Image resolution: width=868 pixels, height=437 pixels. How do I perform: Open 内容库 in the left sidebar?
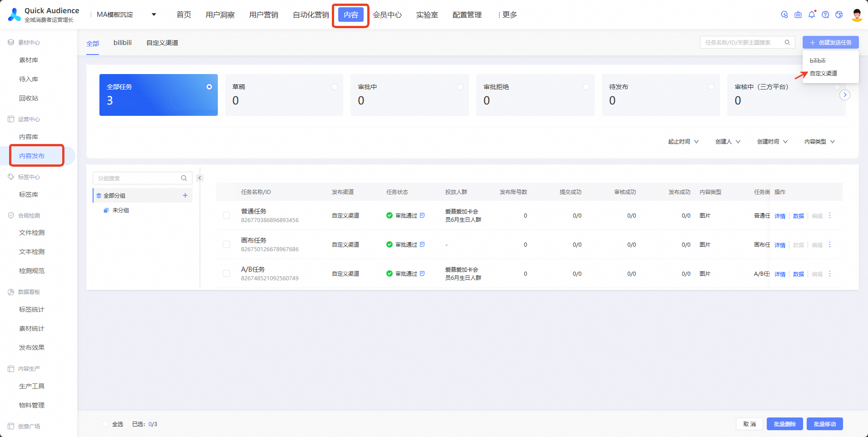tap(29, 137)
